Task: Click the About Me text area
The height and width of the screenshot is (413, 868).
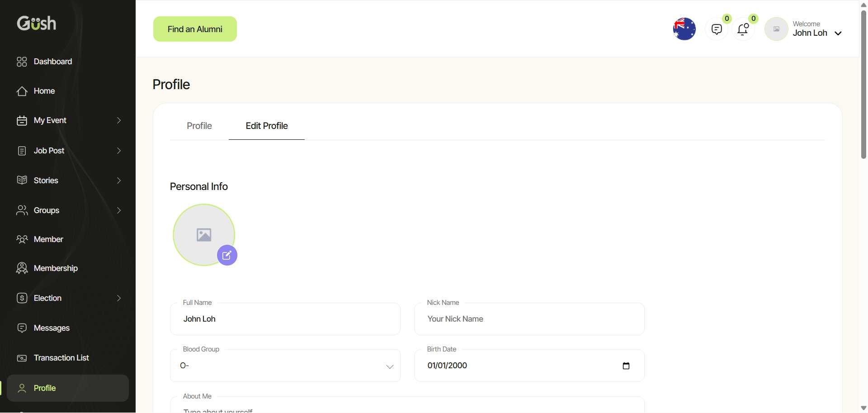Action: (x=407, y=405)
